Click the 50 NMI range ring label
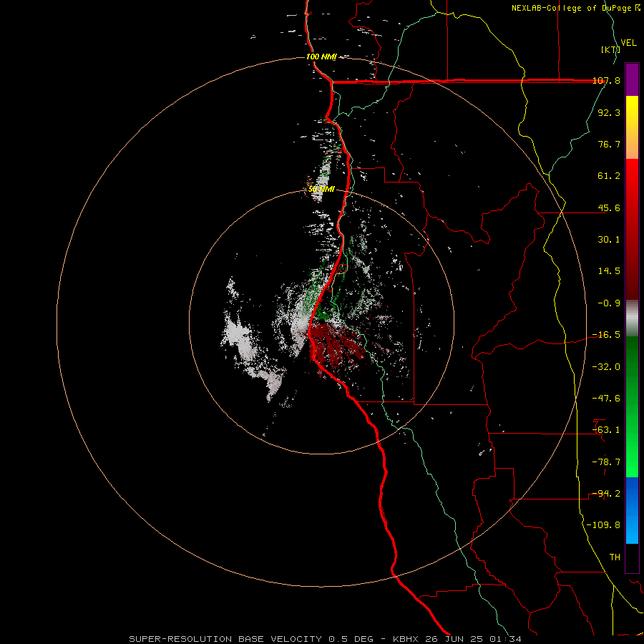The height and width of the screenshot is (644, 644). [321, 190]
